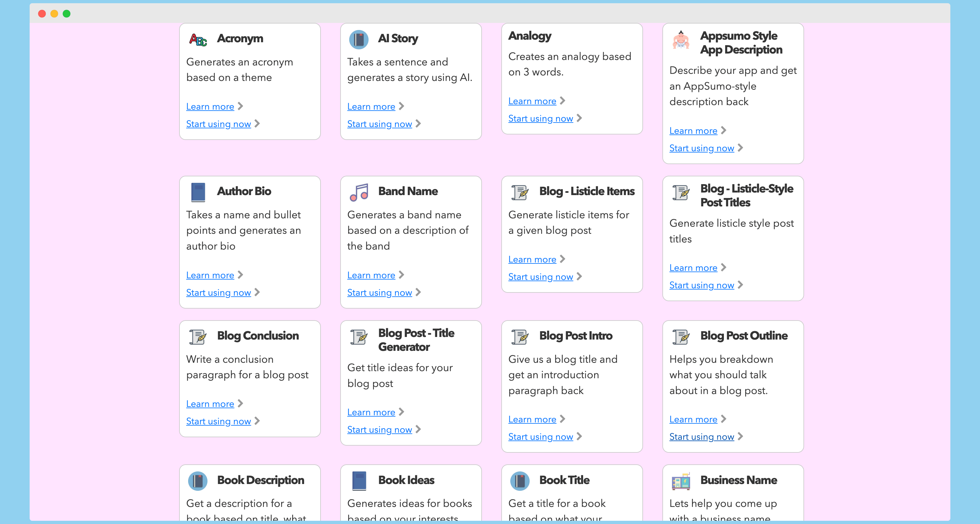Start using the Analogy tool now
The width and height of the screenshot is (980, 524).
point(541,119)
